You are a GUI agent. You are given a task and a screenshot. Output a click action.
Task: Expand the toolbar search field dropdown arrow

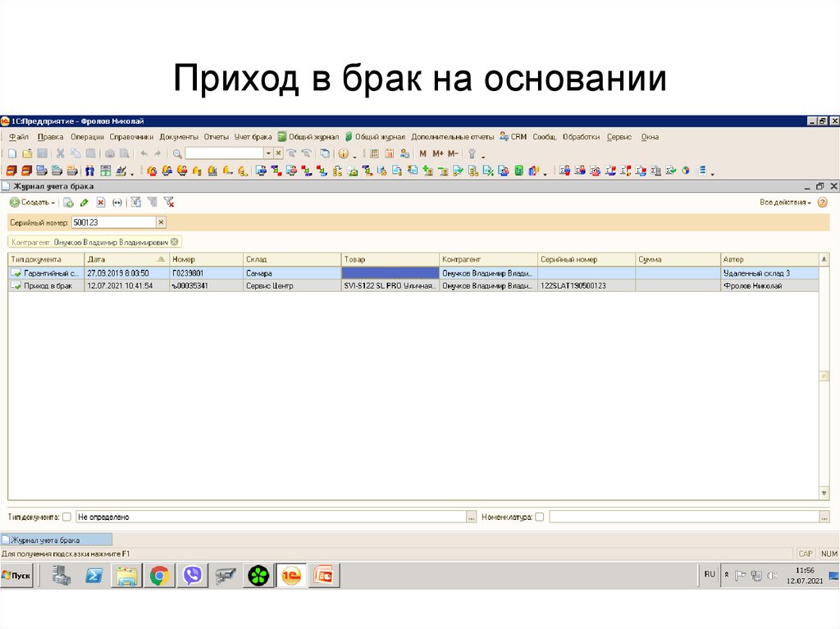tap(267, 153)
